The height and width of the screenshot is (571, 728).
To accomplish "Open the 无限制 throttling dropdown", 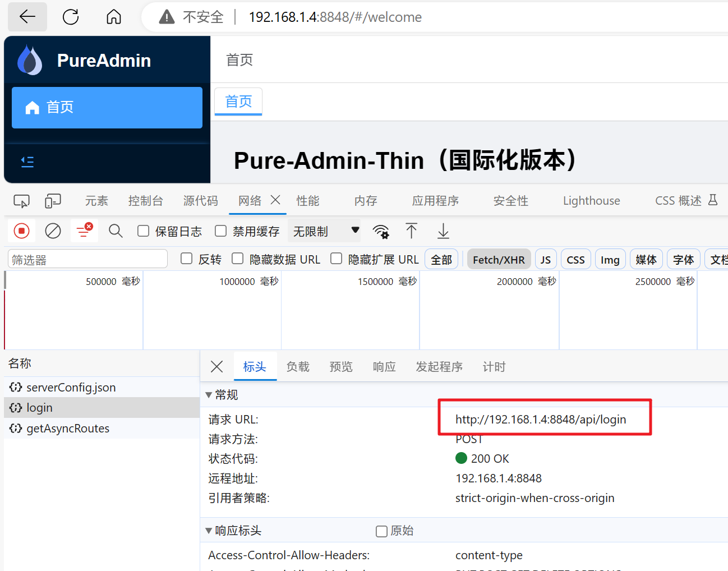I will pos(325,231).
